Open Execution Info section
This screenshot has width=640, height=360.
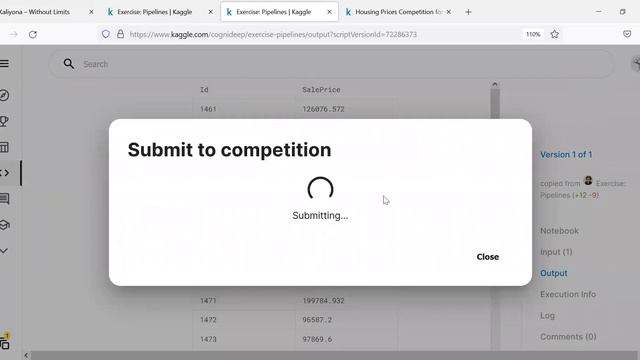568,294
